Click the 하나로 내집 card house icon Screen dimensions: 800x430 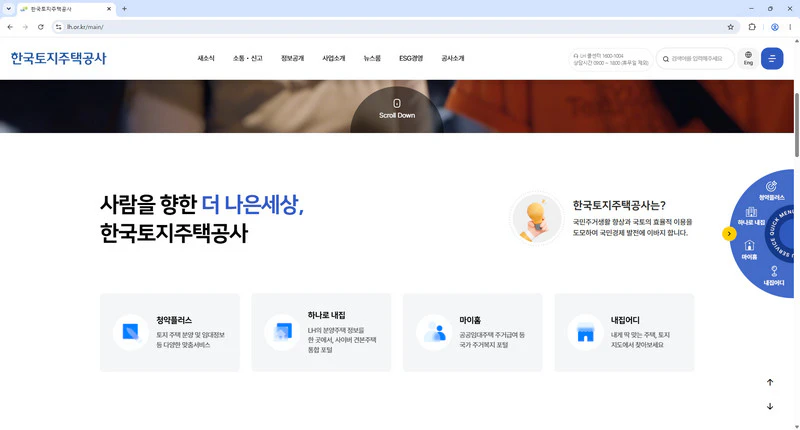pyautogui.click(x=282, y=332)
